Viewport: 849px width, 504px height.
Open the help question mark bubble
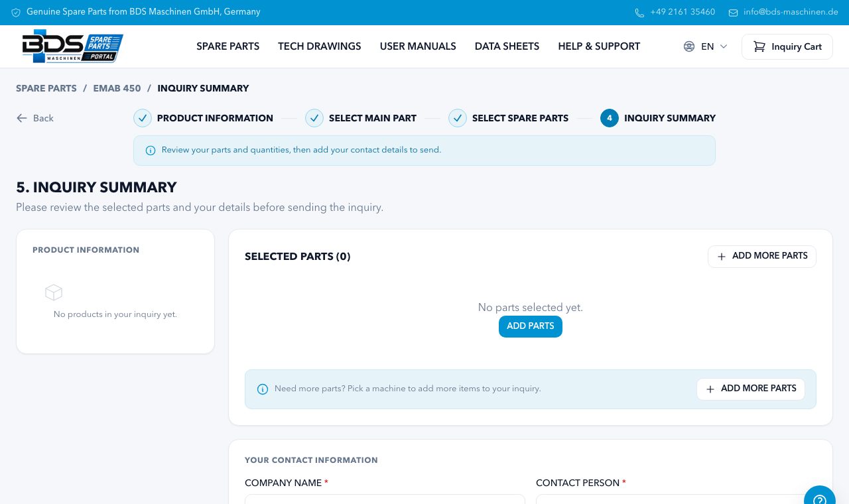(820, 500)
